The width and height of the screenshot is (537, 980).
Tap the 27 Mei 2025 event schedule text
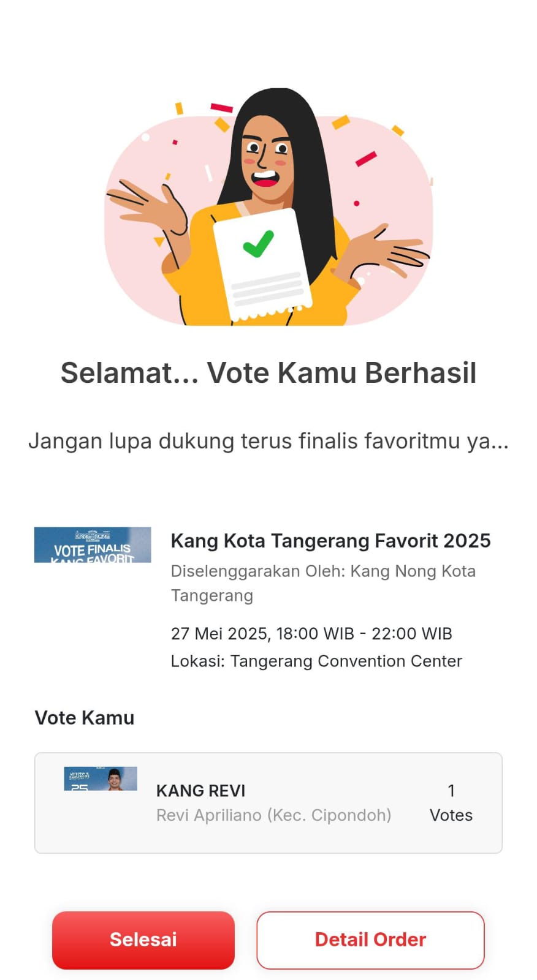(311, 633)
